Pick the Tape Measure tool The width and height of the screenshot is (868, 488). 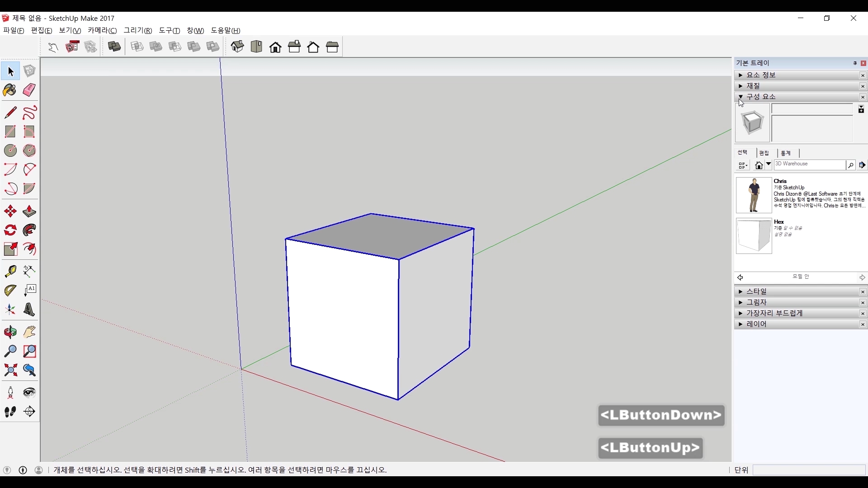[10, 271]
